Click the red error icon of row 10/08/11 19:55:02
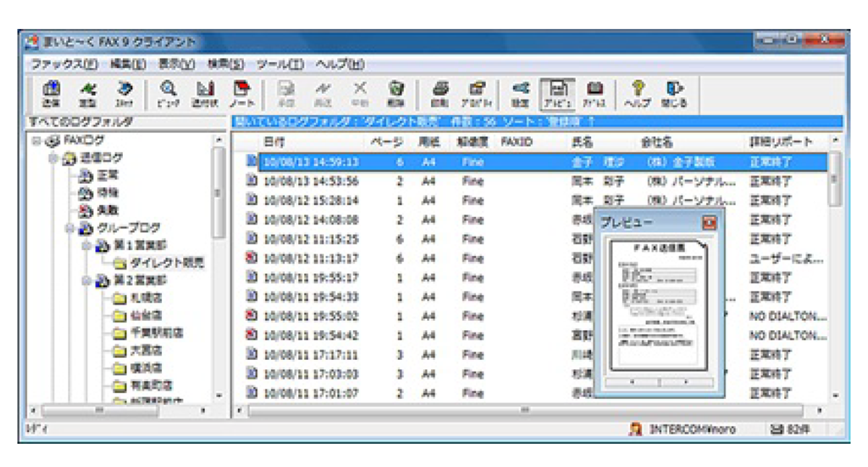Image resolution: width=868 pixels, height=467 pixels. pyautogui.click(x=251, y=316)
